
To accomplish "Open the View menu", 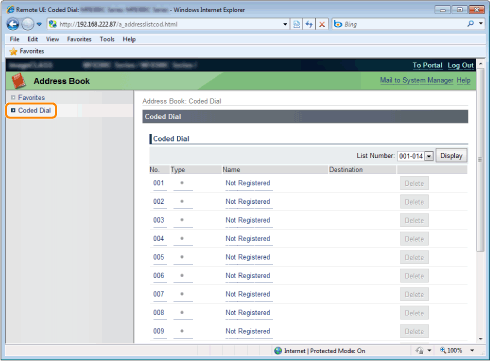I will [x=52, y=39].
